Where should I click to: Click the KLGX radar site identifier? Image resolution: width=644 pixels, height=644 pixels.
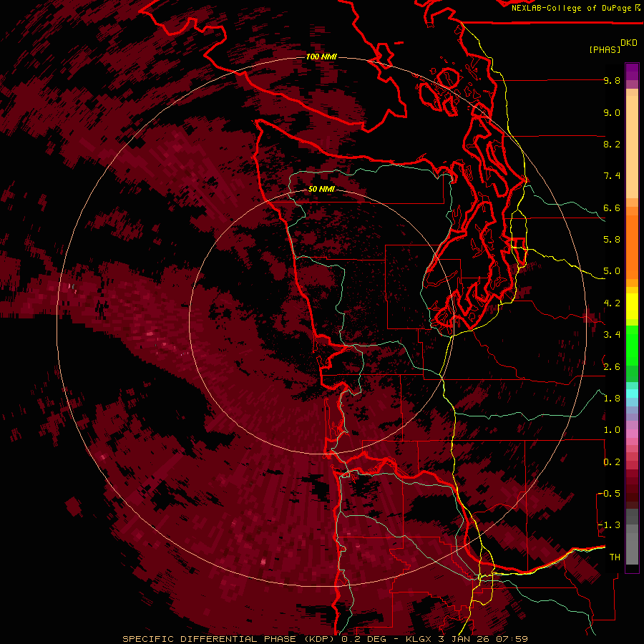click(x=418, y=639)
